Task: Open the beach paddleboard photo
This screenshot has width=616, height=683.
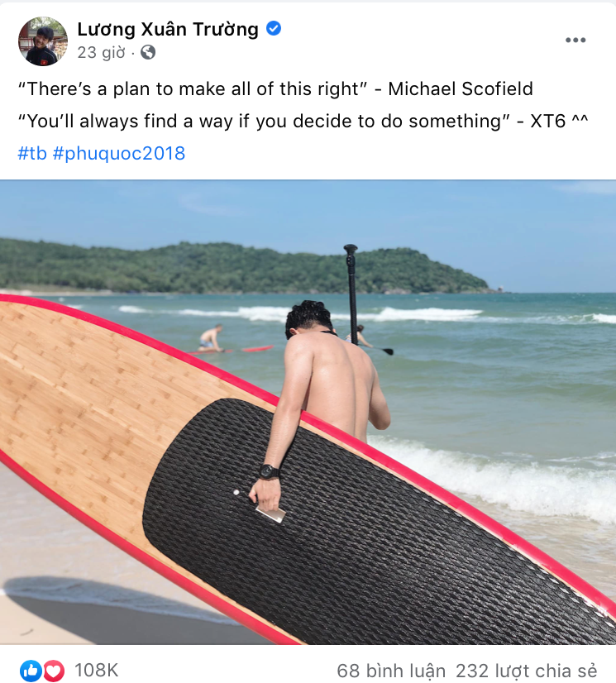Action: pos(308,412)
